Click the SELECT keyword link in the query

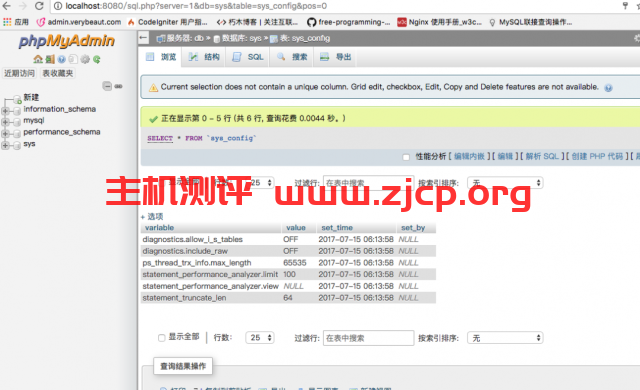click(x=160, y=139)
